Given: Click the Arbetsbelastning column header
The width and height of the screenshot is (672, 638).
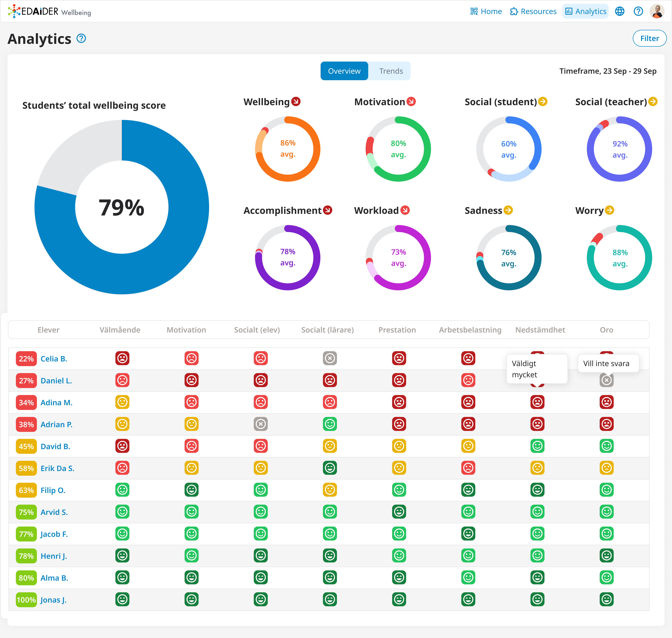Looking at the screenshot, I should pyautogui.click(x=470, y=330).
